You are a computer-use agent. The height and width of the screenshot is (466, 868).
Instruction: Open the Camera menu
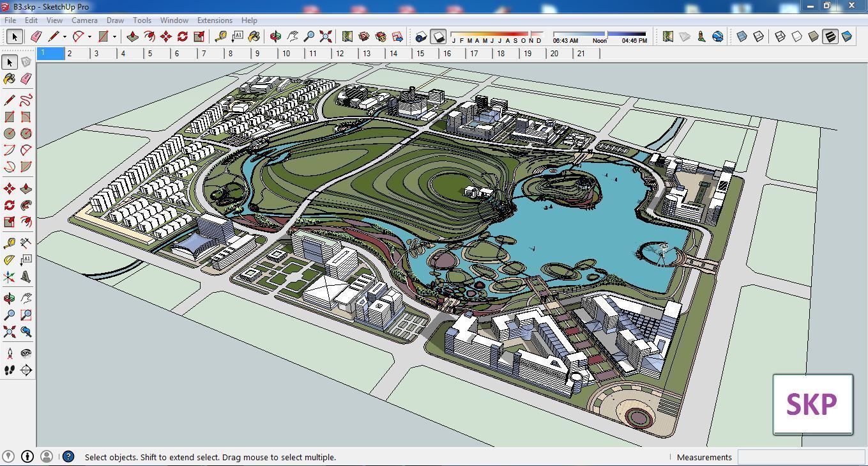(84, 20)
